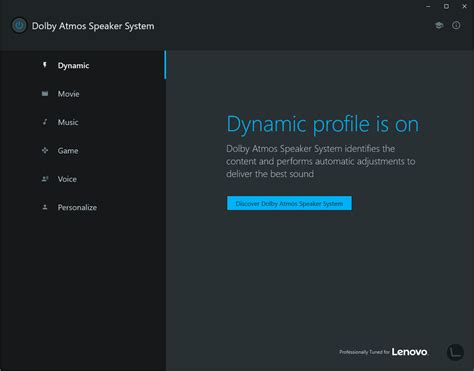474x371 pixels.
Task: Click the round speaker icon bottom corner
Action: coord(455,352)
